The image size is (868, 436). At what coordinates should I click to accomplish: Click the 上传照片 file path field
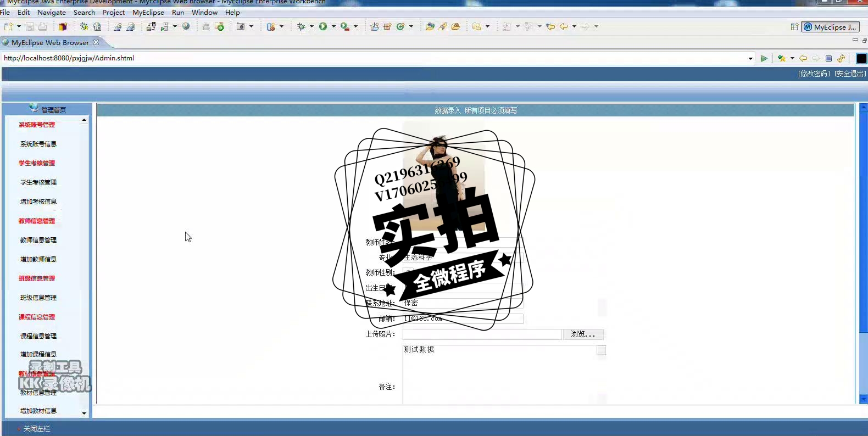coord(482,334)
